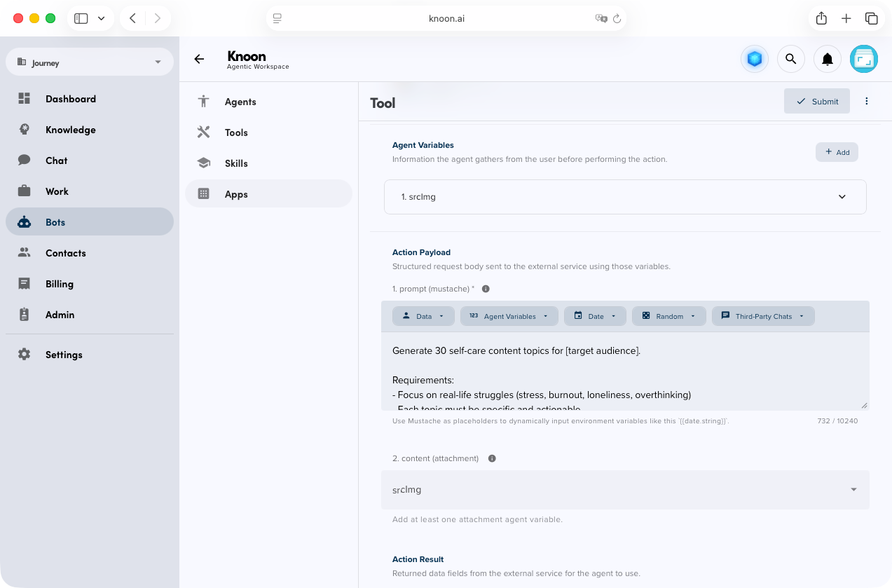This screenshot has height=588, width=892.
Task: Open the Tools section
Action: pos(236,132)
